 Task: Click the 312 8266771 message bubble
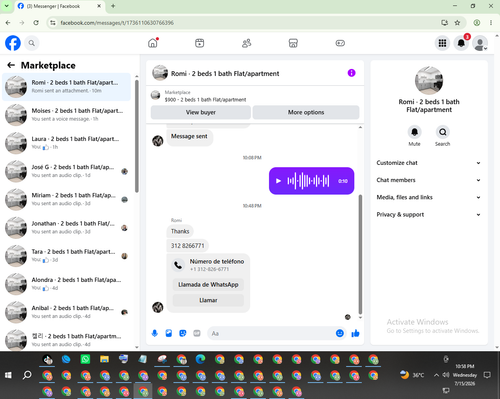188,246
